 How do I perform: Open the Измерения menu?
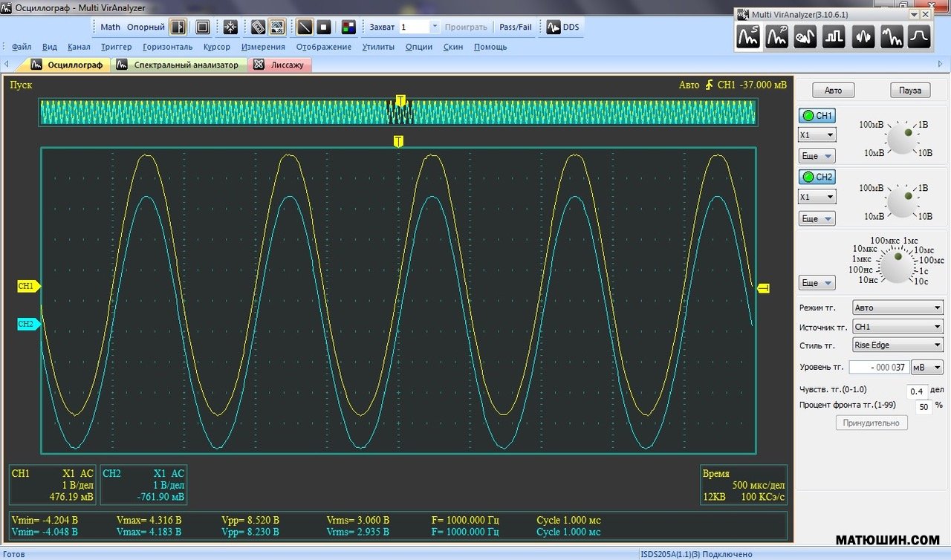[x=263, y=47]
